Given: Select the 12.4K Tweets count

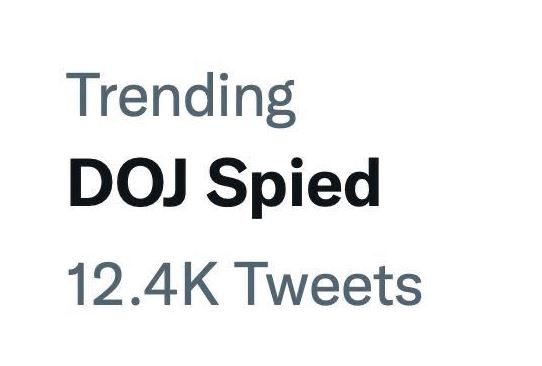Looking at the screenshot, I should point(245,283).
